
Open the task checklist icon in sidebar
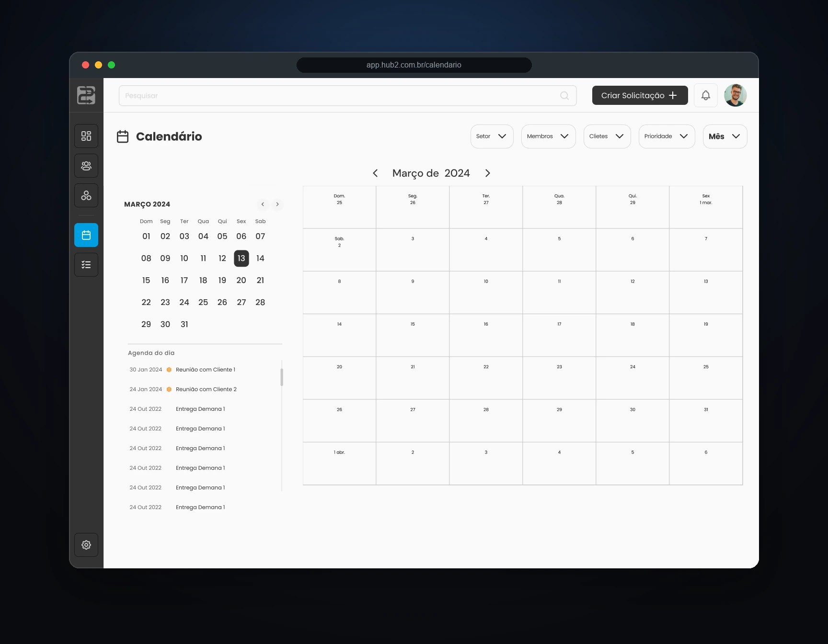(x=86, y=265)
